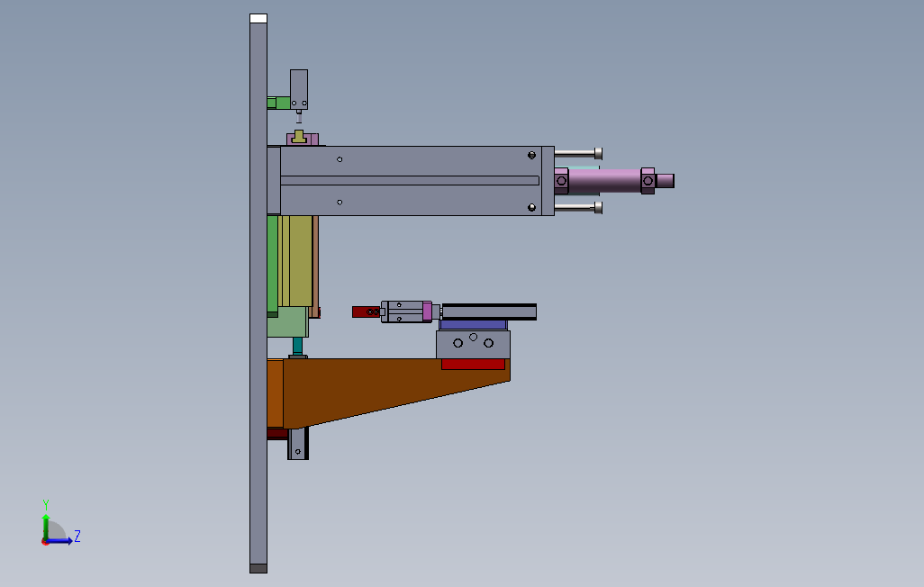Select the green mounting block near top

(x=279, y=104)
